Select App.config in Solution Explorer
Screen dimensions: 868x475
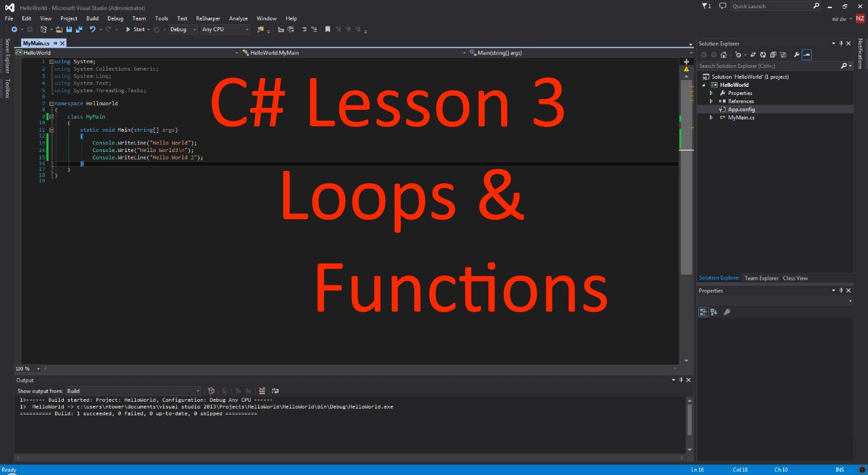click(x=741, y=109)
